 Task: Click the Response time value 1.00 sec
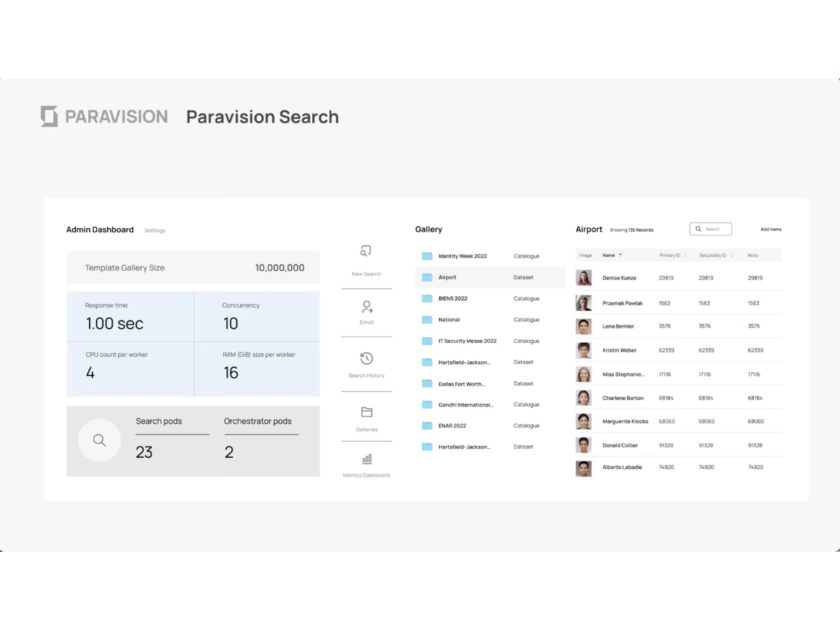point(115,323)
